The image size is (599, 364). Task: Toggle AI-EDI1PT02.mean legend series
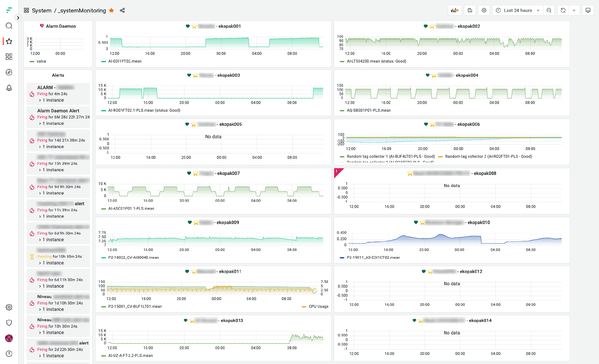(125, 61)
